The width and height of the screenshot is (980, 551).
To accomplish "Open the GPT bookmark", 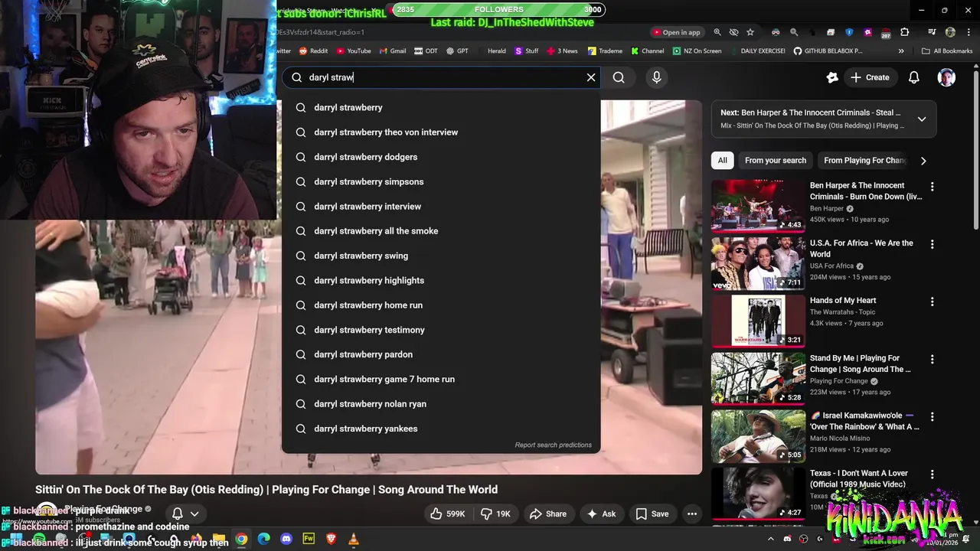I will (x=457, y=51).
